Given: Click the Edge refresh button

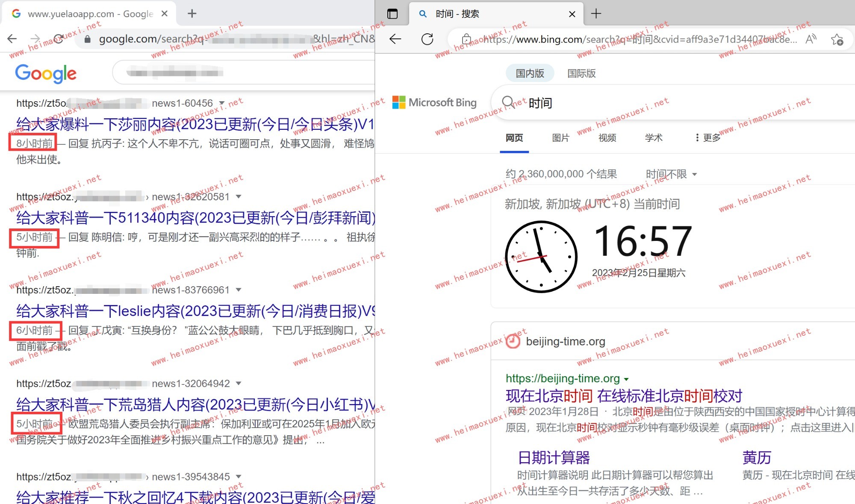Looking at the screenshot, I should pos(427,39).
